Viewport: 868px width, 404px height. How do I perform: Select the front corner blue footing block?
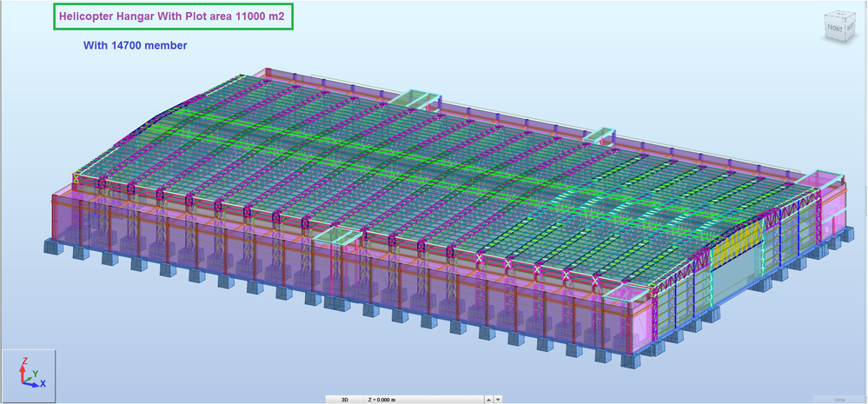point(629,361)
